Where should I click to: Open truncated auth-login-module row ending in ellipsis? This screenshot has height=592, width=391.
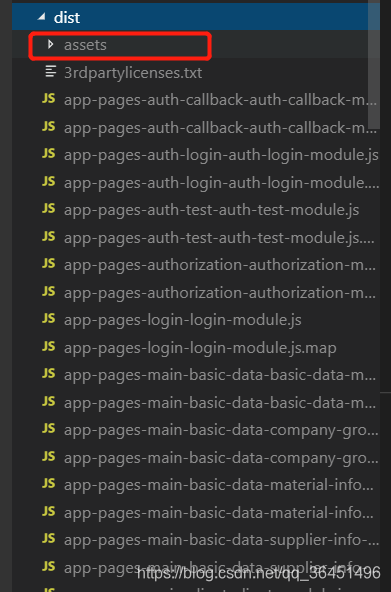click(222, 183)
